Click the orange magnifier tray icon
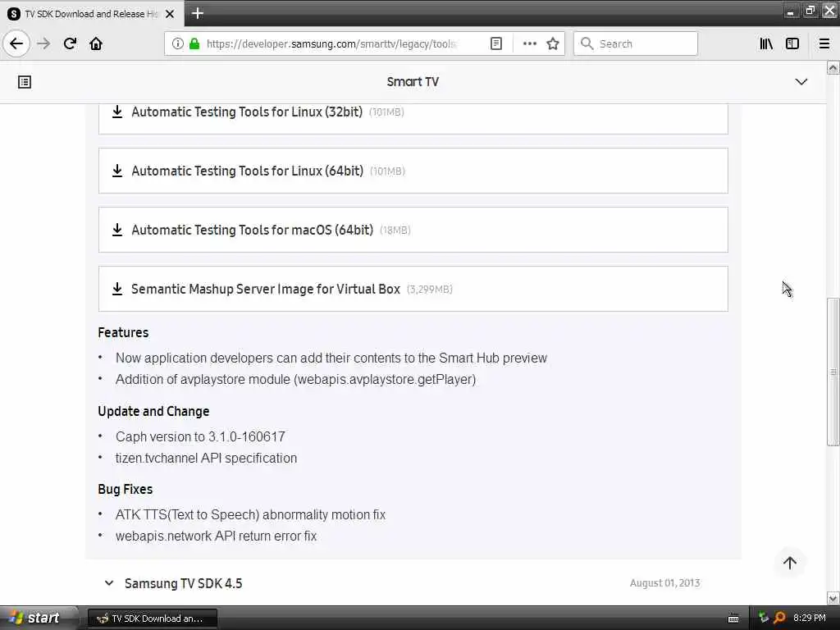Viewport: 840px width, 630px height. tap(780, 618)
